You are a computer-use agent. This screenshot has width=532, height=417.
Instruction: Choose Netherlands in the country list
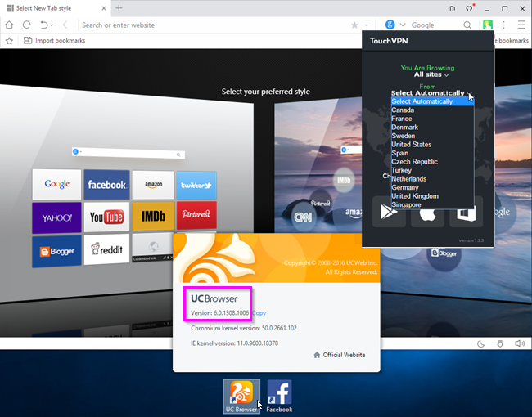[432, 179]
